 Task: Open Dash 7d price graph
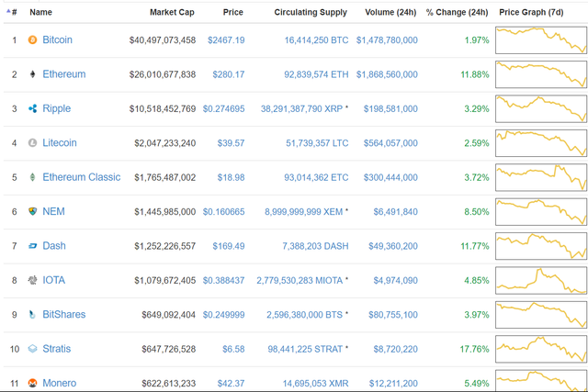(x=541, y=246)
